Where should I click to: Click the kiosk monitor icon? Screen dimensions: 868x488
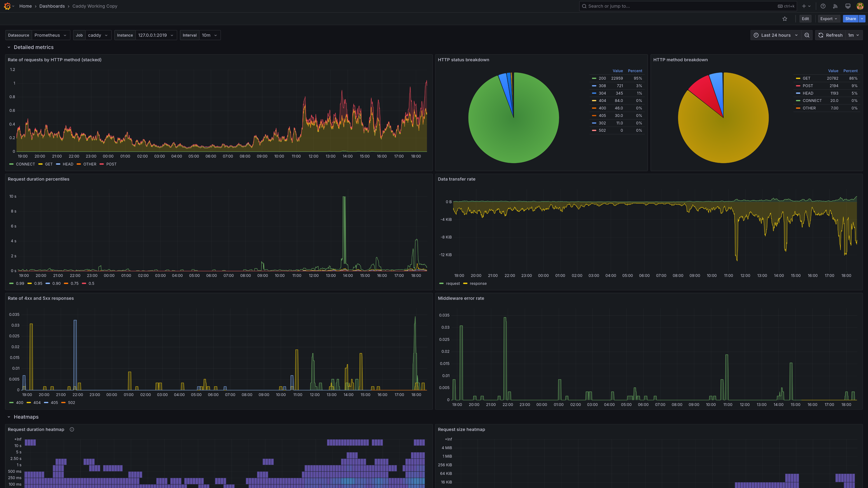848,6
